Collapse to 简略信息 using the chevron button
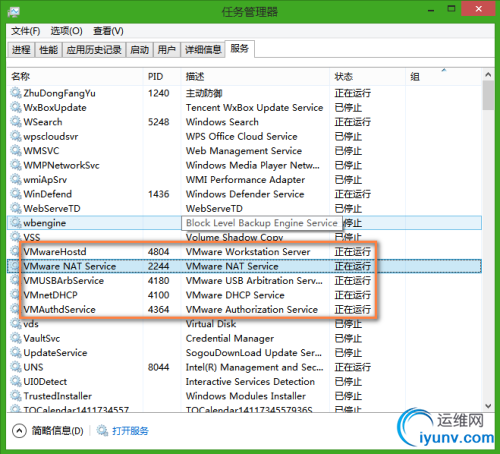This screenshot has height=454, width=500. [19, 431]
